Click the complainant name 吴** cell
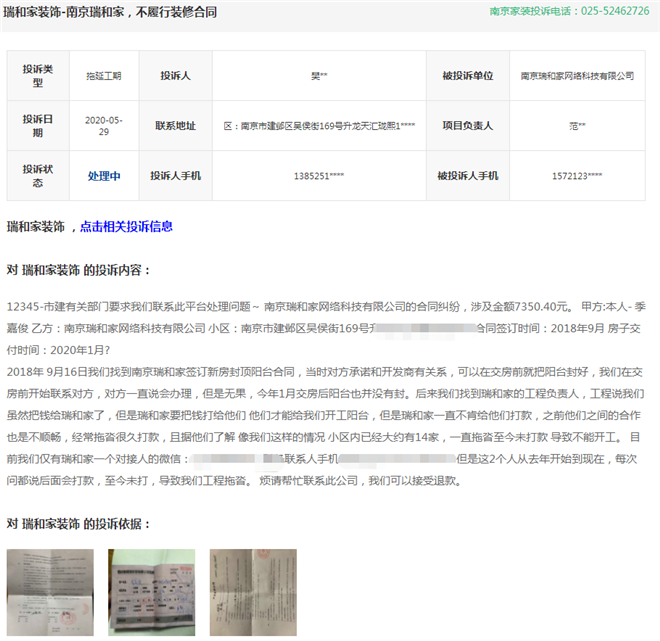The height and width of the screenshot is (641, 660). click(319, 76)
